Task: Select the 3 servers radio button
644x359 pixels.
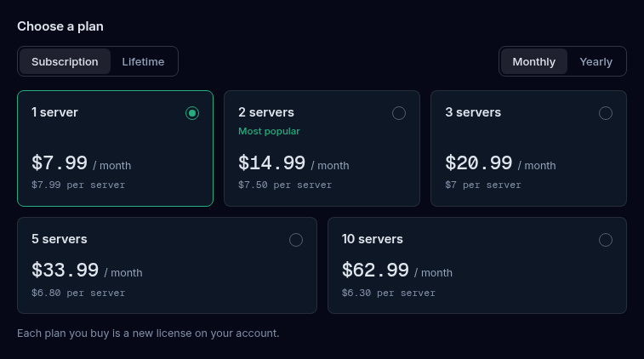Action: 606,113
